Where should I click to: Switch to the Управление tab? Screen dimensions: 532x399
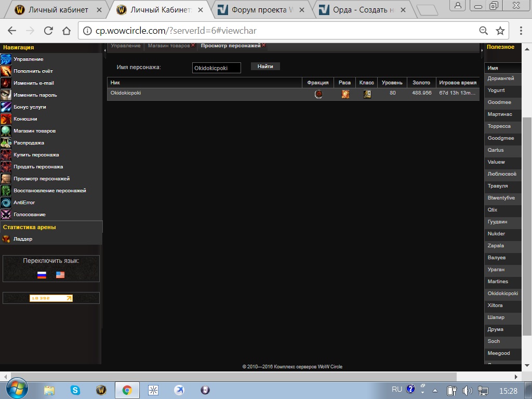(x=126, y=46)
